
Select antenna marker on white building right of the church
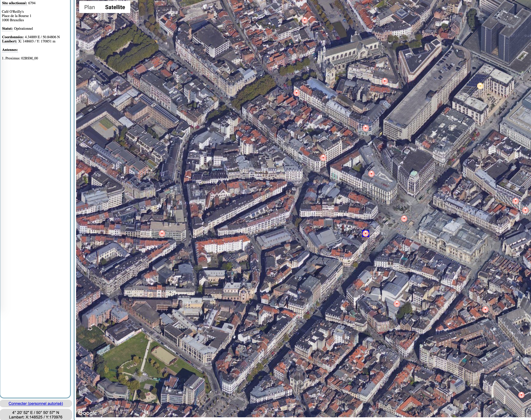pyautogui.click(x=385, y=81)
